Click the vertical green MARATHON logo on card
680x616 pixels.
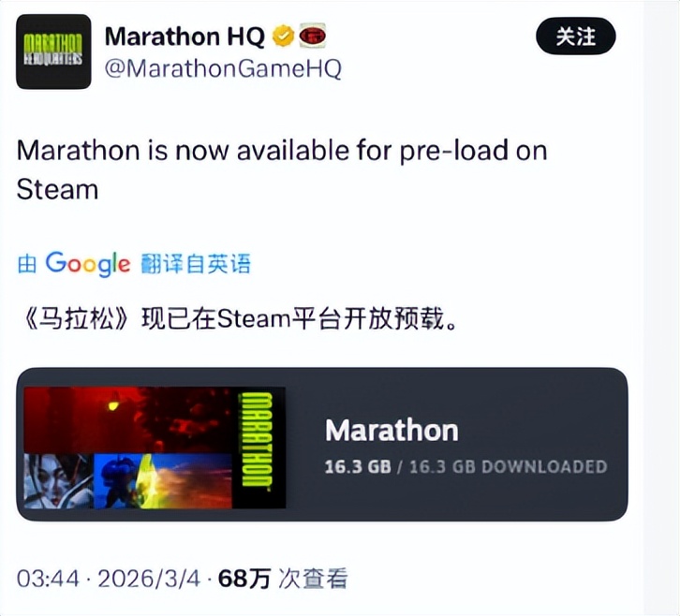click(x=257, y=440)
